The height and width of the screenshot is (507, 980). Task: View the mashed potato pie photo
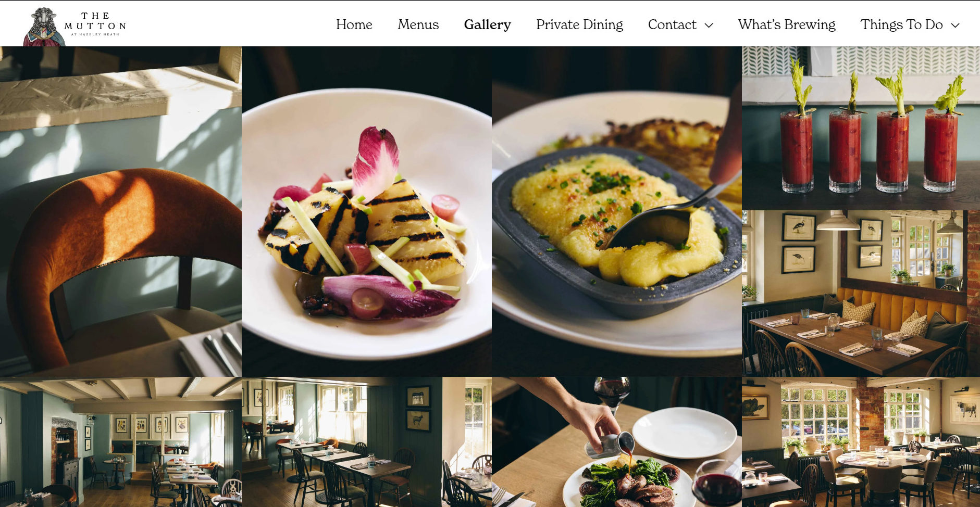pyautogui.click(x=616, y=211)
